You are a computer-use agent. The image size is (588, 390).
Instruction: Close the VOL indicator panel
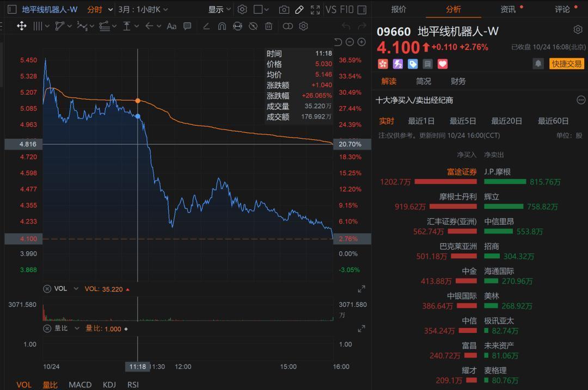[47, 289]
